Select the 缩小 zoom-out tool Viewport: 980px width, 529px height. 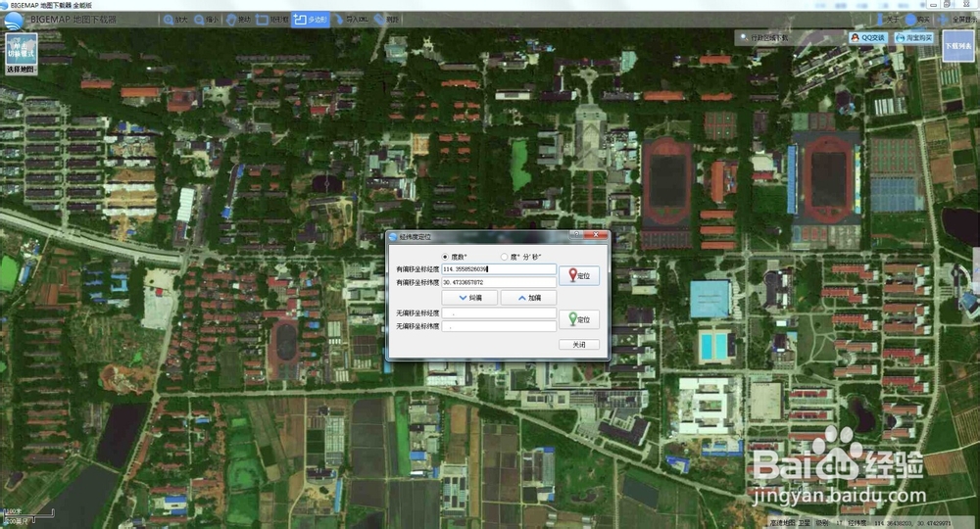pos(207,20)
